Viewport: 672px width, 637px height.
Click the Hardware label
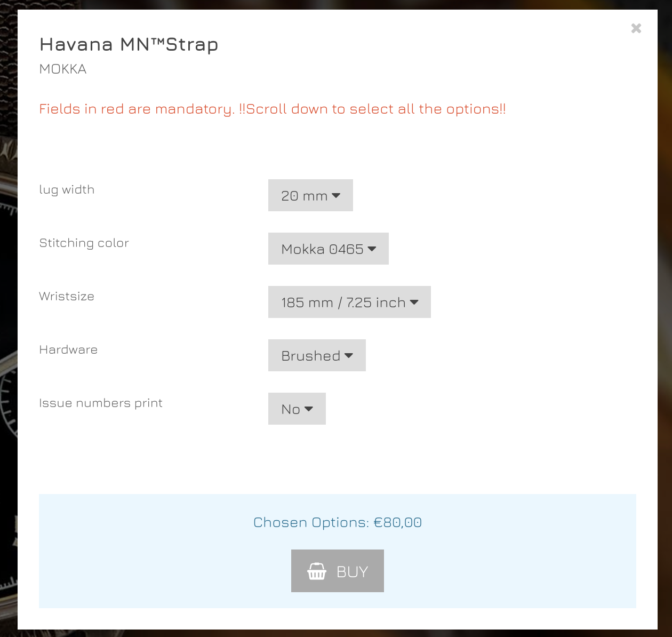[68, 350]
